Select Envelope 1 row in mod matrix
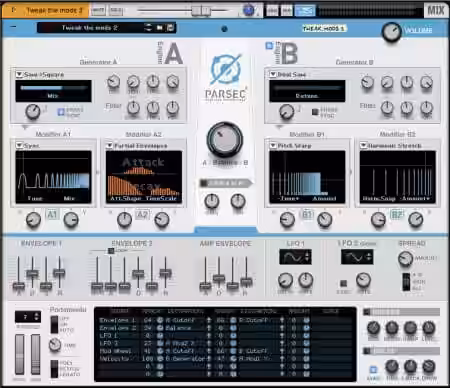The image size is (450, 388). tap(225, 320)
